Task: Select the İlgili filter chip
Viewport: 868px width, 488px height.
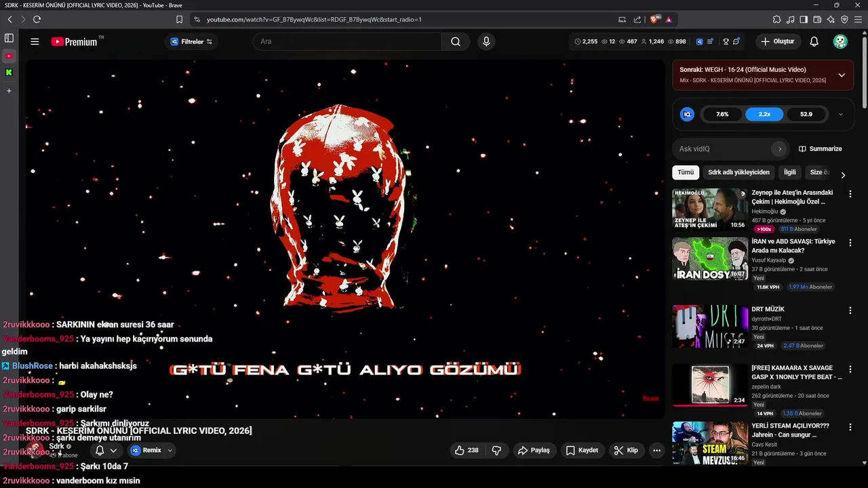Action: tap(790, 172)
